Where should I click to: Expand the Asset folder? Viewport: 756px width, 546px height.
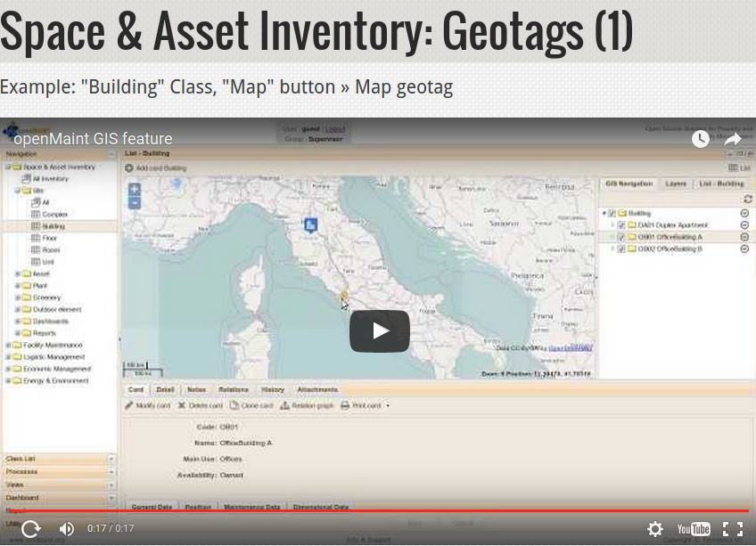[18, 273]
